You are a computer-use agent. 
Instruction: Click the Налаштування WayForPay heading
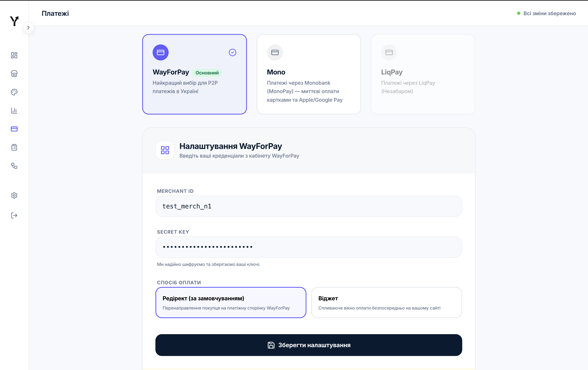point(231,146)
